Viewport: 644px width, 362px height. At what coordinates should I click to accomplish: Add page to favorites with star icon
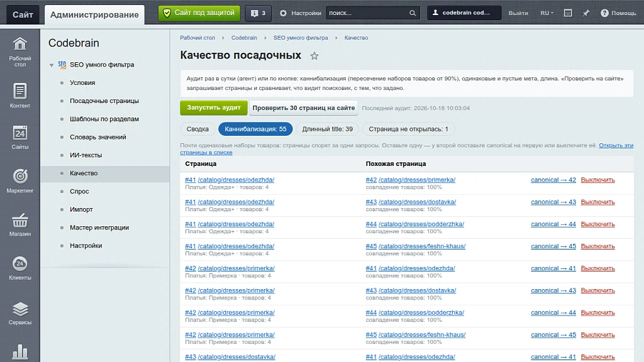[x=314, y=56]
